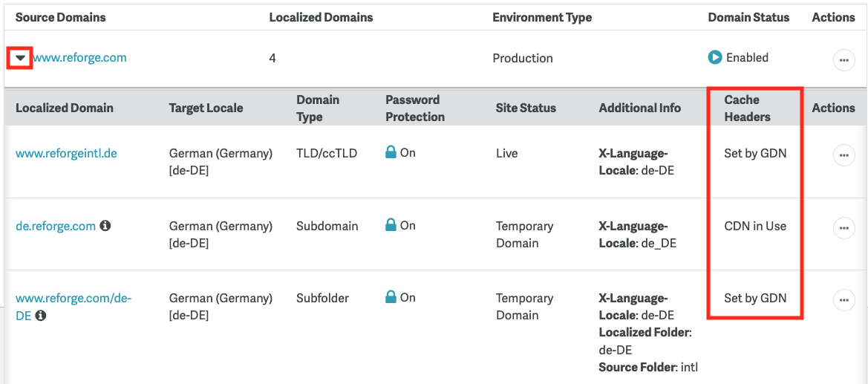Open actions menu for de.reforge.com row

[x=843, y=228]
